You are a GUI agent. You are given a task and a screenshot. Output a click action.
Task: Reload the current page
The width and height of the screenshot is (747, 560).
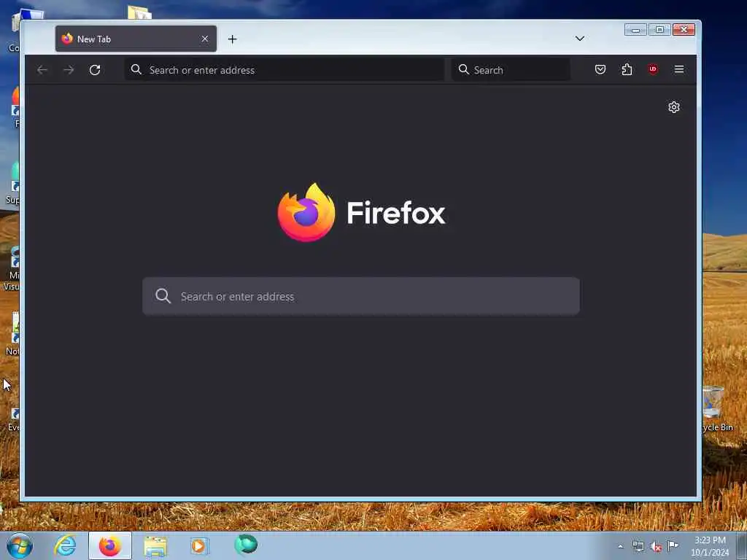coord(95,70)
